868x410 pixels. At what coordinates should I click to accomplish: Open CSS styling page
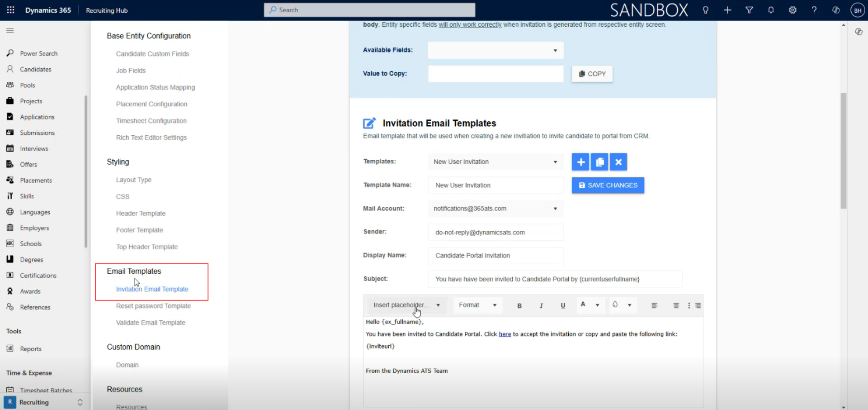pos(123,196)
